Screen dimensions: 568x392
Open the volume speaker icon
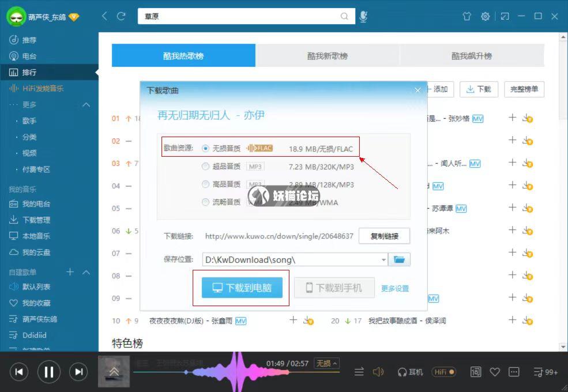tap(378, 372)
